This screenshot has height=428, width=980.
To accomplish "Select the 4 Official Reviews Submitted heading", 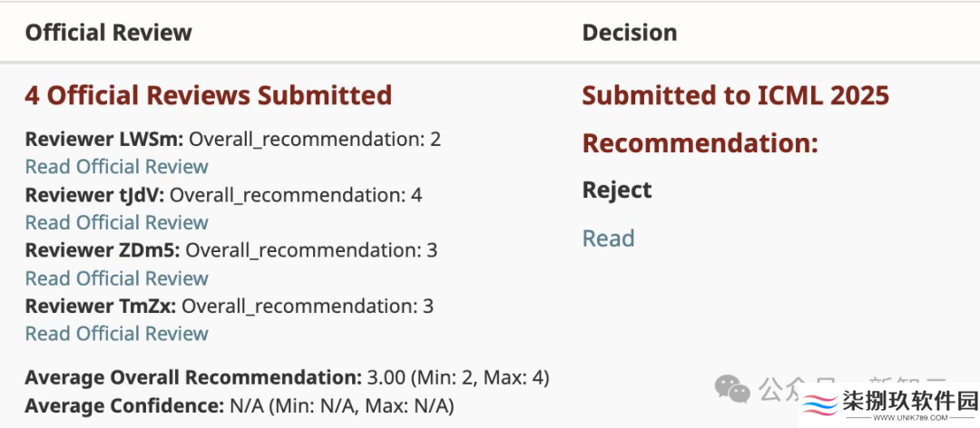I will point(208,95).
